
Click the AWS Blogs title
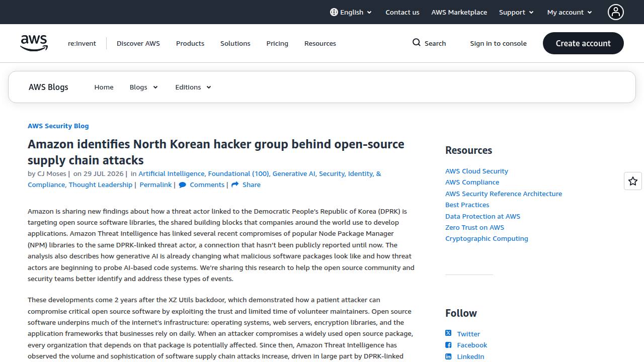click(x=48, y=87)
